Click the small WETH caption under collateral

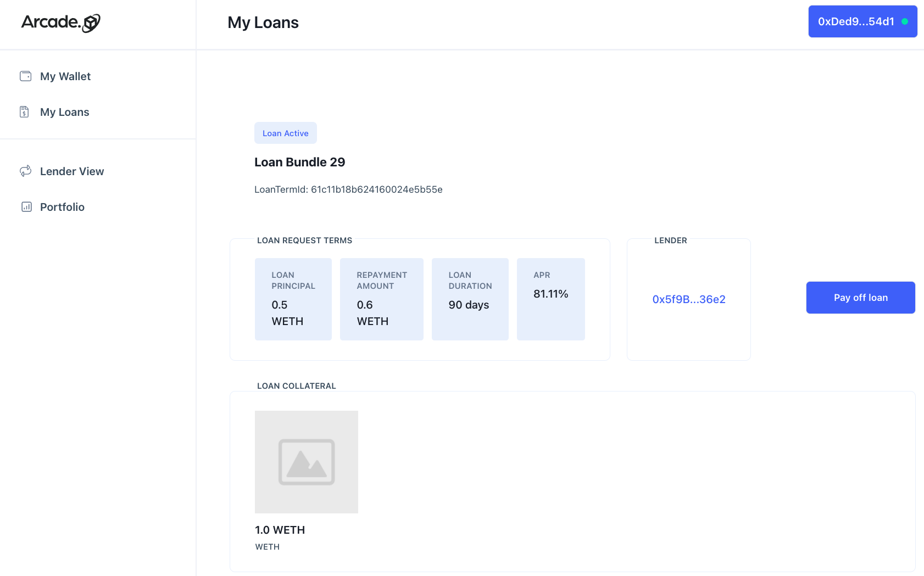coord(268,547)
